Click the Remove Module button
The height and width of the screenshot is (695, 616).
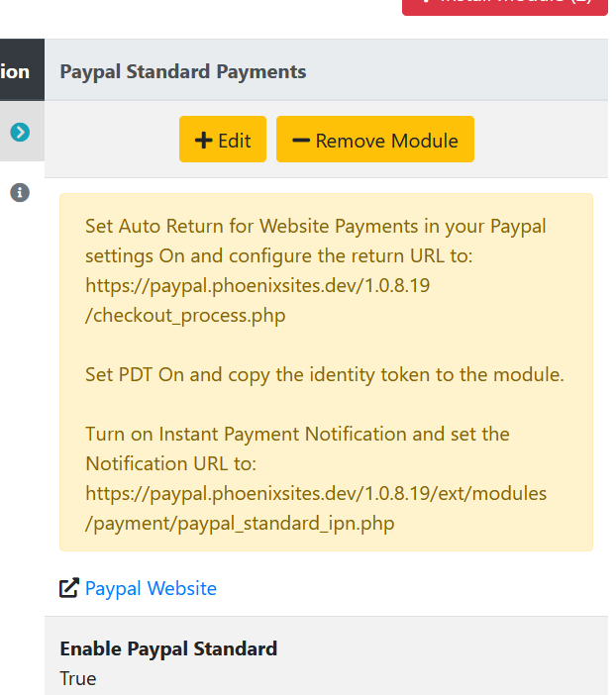[x=375, y=140]
